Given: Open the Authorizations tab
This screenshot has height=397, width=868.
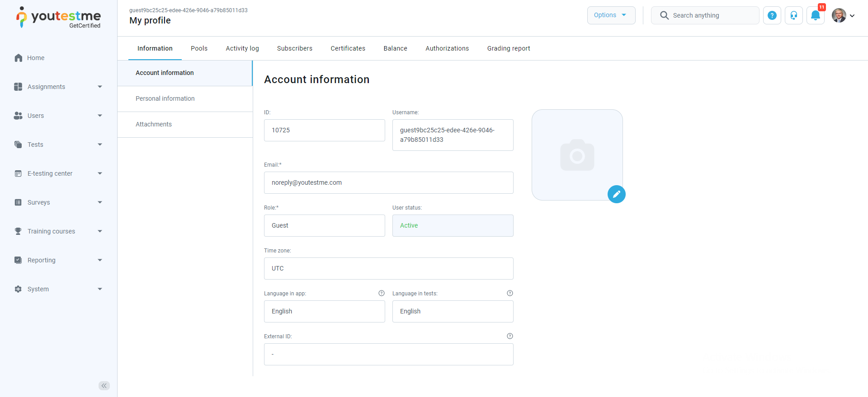Looking at the screenshot, I should (447, 48).
